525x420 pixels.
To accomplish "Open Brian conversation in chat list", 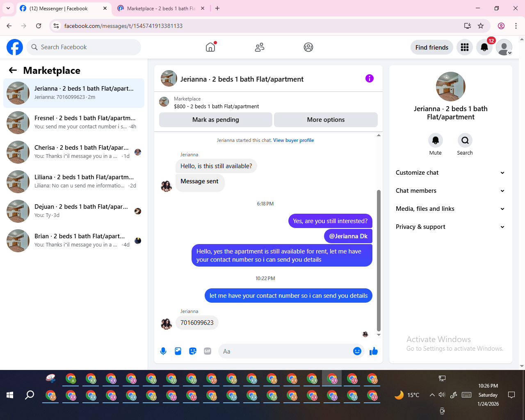I will pyautogui.click(x=74, y=241).
